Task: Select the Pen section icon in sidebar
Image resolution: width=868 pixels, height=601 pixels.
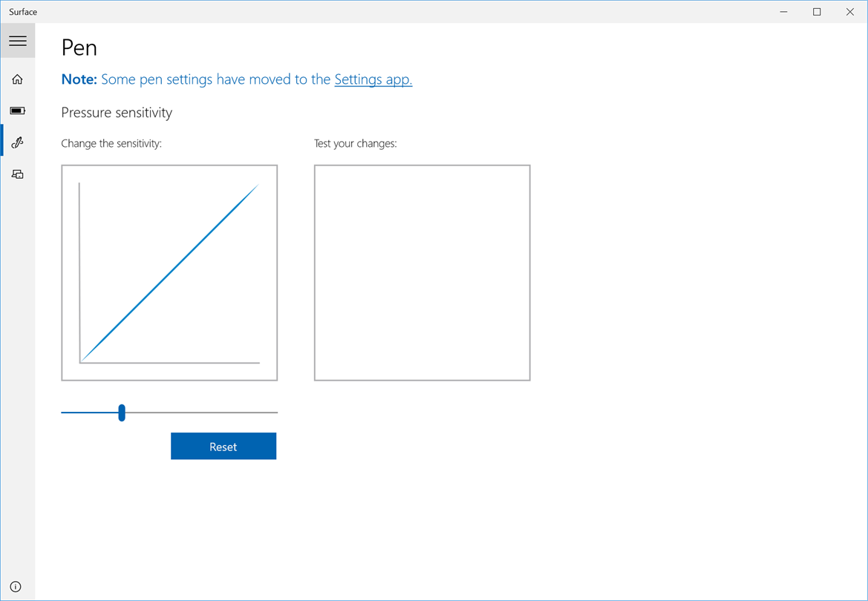Action: pyautogui.click(x=18, y=142)
